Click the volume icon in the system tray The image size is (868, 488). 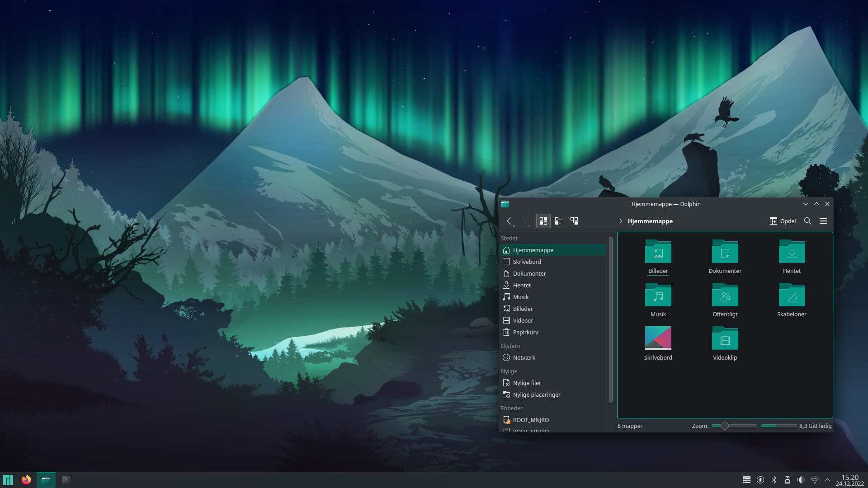[x=802, y=480]
